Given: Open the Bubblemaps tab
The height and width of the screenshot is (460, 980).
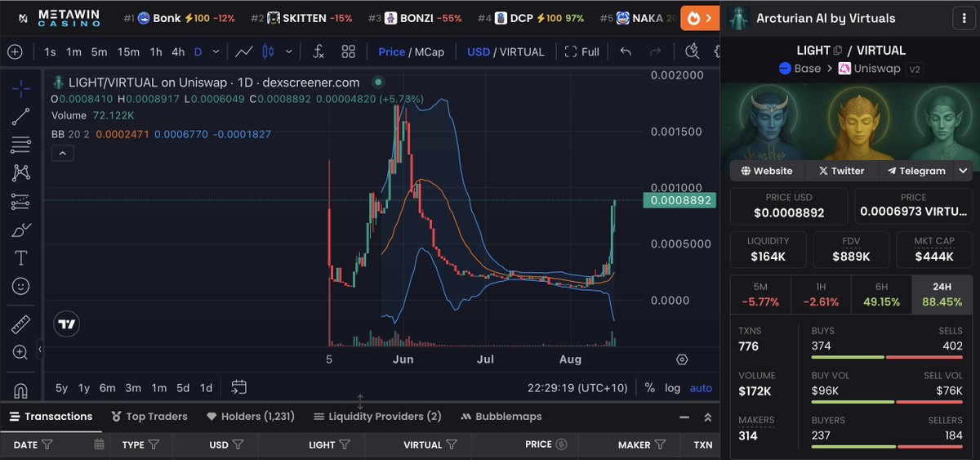Looking at the screenshot, I should (x=501, y=416).
